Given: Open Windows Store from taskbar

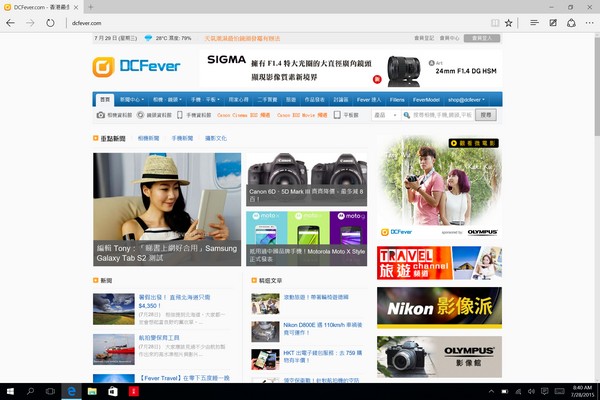Looking at the screenshot, I should coord(113,391).
